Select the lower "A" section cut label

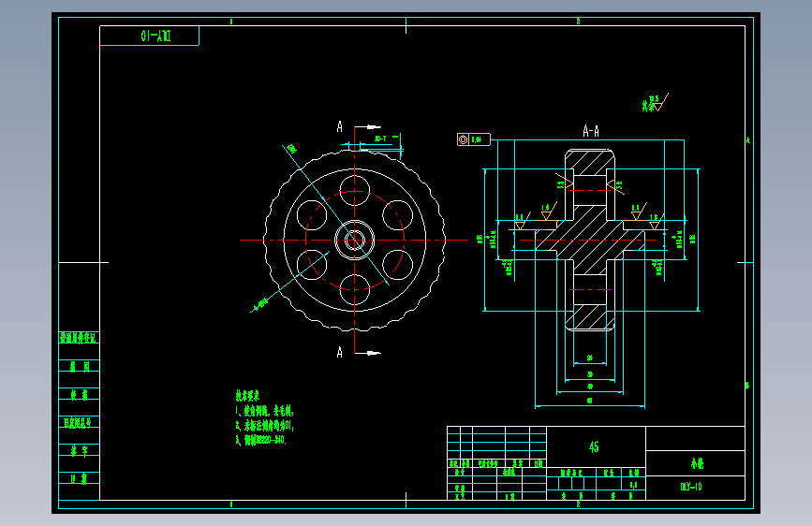pos(340,353)
